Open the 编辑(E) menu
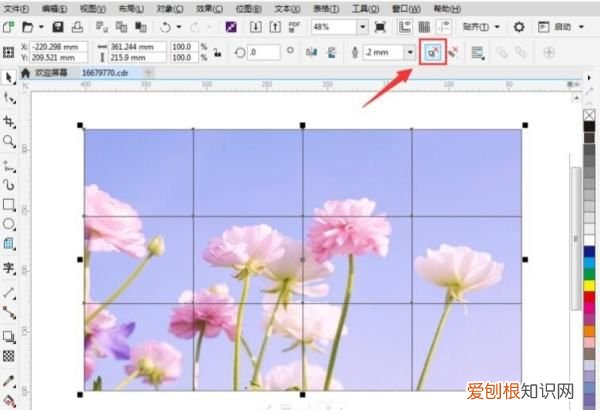Screen dimensions: 600x410 click(x=54, y=8)
